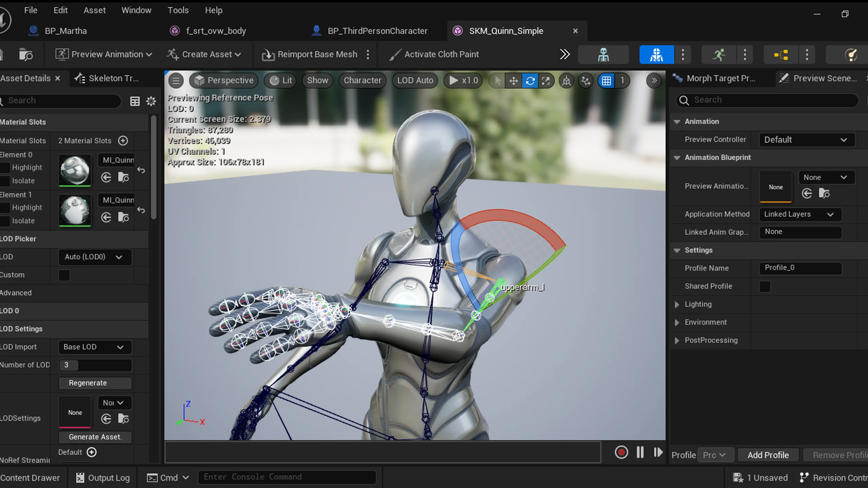Toggle Highlight for Element 1
The width and height of the screenshot is (868, 488).
tap(5, 207)
